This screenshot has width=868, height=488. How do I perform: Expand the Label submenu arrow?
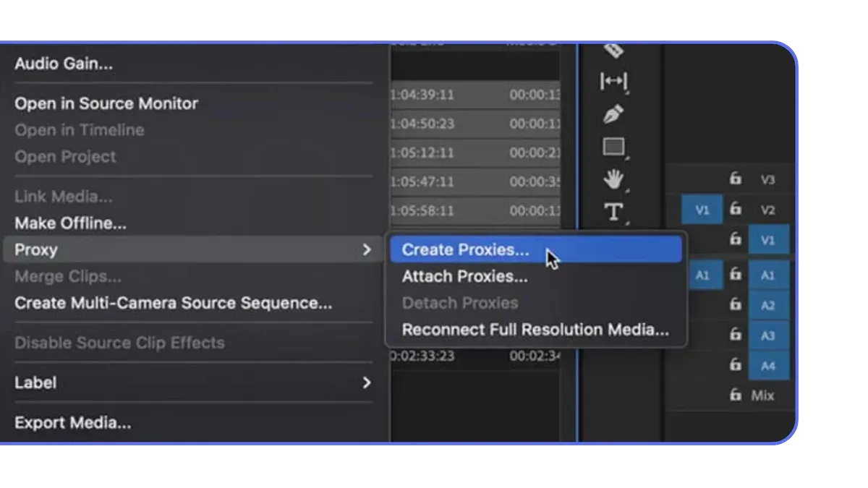(367, 382)
